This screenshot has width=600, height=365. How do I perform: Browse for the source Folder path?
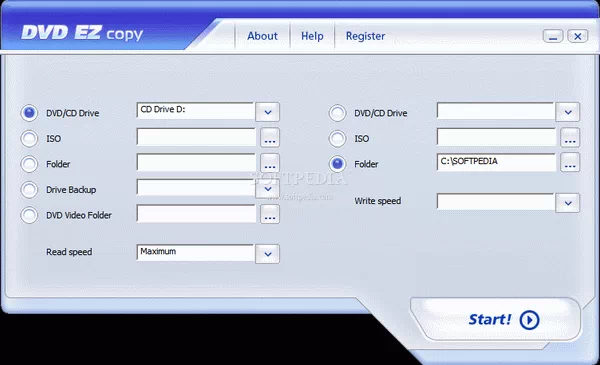270,163
